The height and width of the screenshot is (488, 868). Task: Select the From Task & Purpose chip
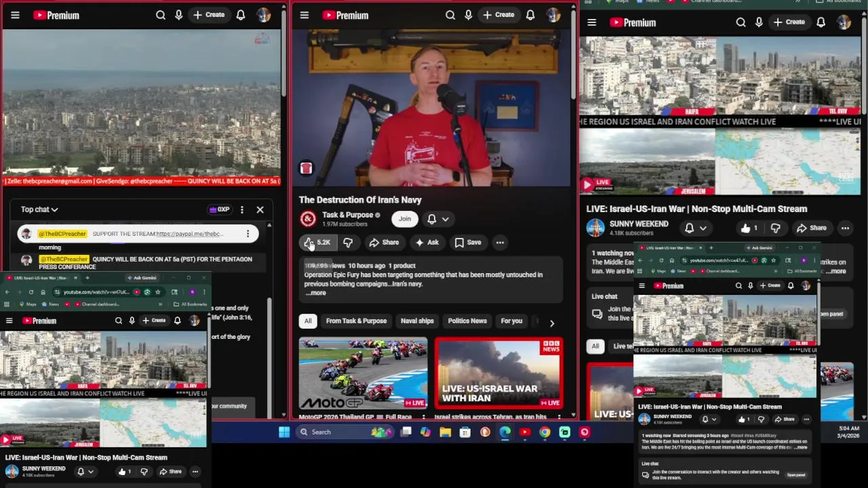point(356,321)
